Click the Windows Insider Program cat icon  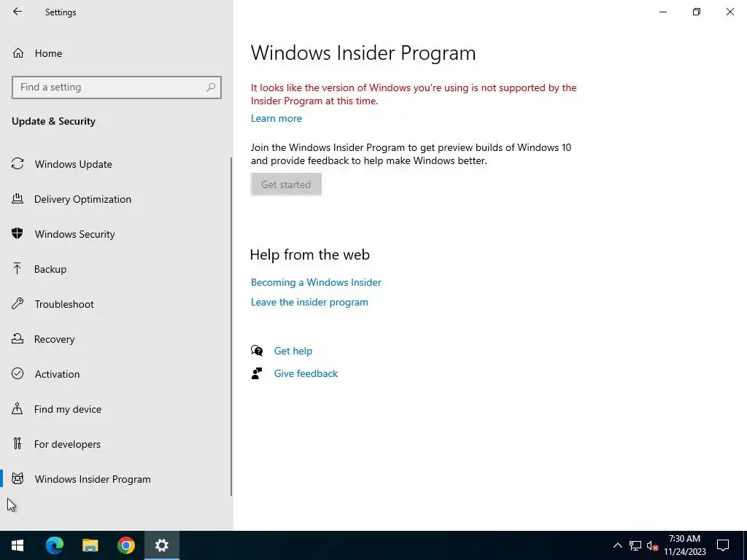click(x=18, y=478)
